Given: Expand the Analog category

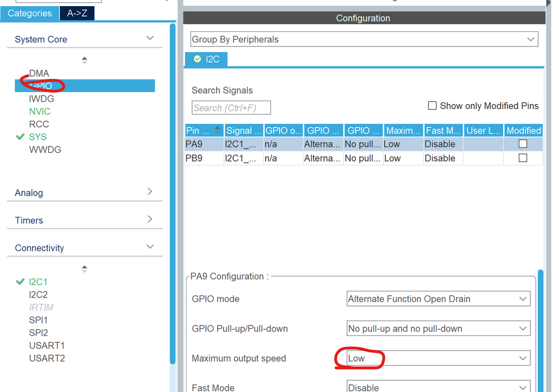Looking at the screenshot, I should coord(150,191).
